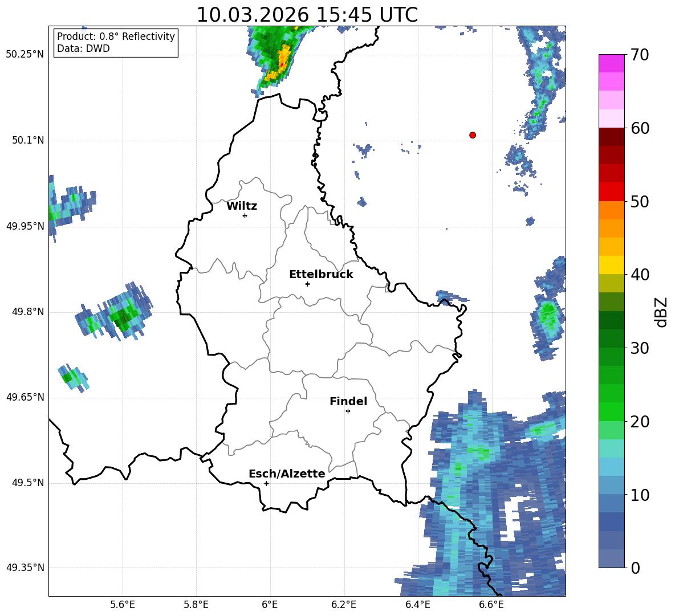Click the Esch/Alzette cross marker
Image resolution: width=675 pixels, height=616 pixels.
point(266,483)
